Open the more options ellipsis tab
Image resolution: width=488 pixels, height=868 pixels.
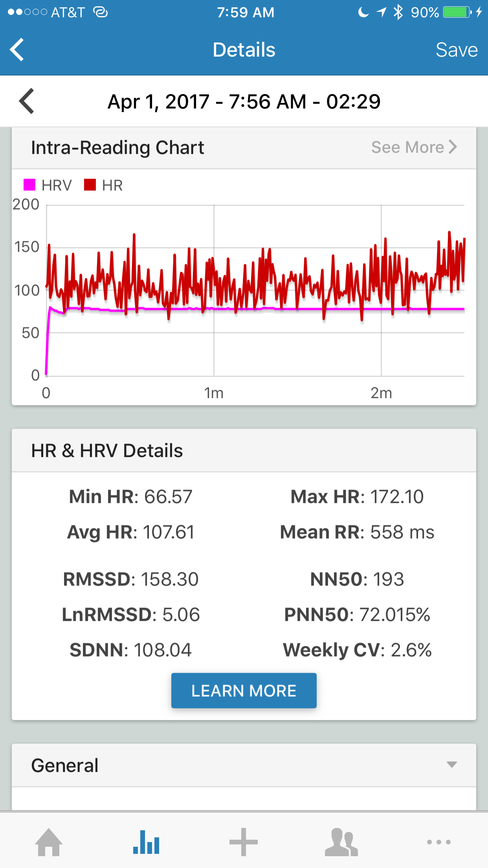[438, 842]
